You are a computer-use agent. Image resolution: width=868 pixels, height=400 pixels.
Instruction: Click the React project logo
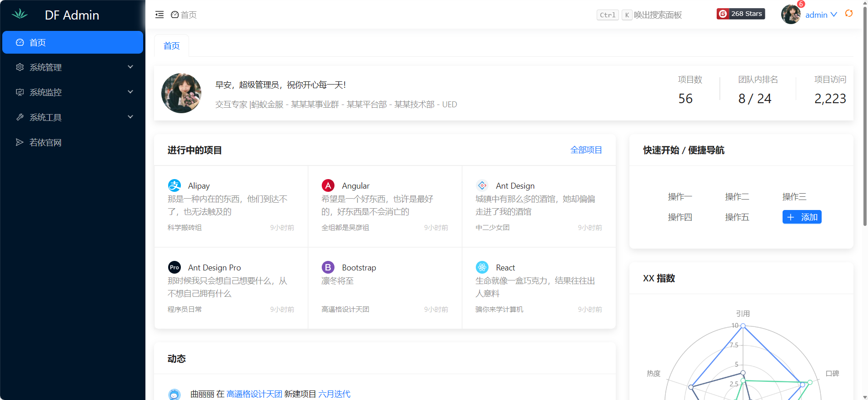click(x=482, y=267)
